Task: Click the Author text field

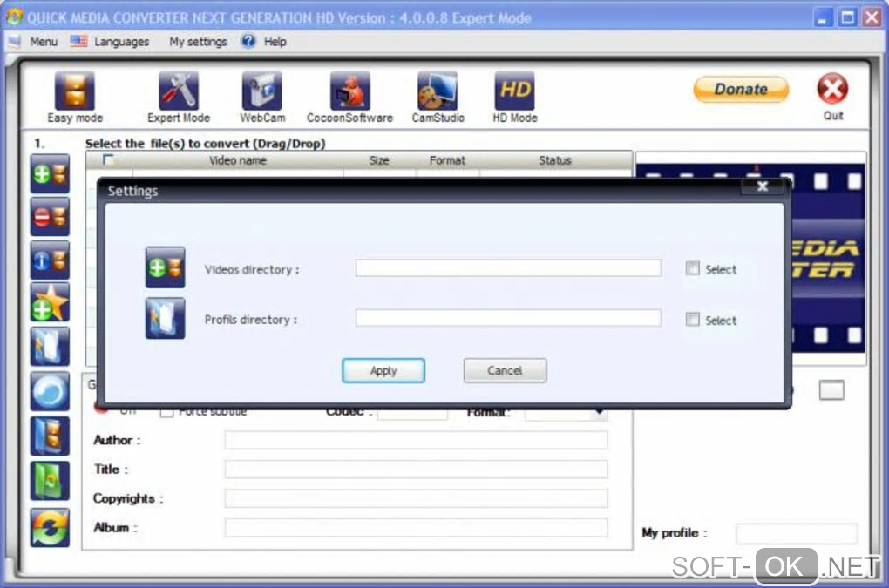Action: pos(416,440)
